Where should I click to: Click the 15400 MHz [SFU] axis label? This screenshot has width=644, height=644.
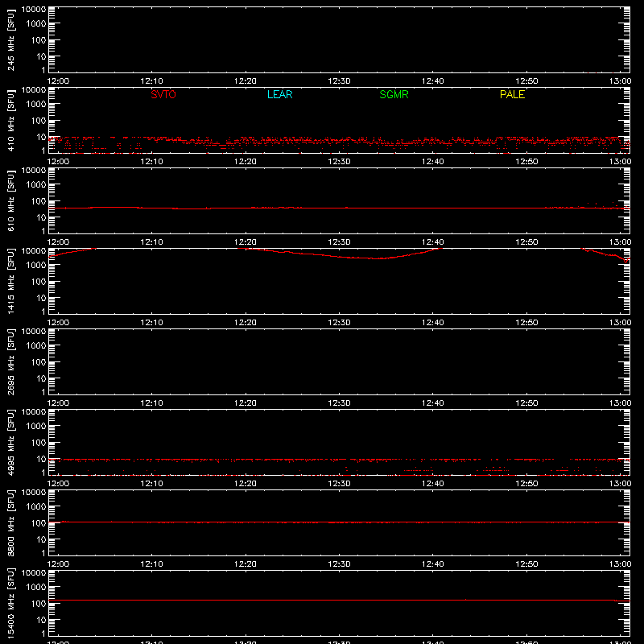(10, 603)
